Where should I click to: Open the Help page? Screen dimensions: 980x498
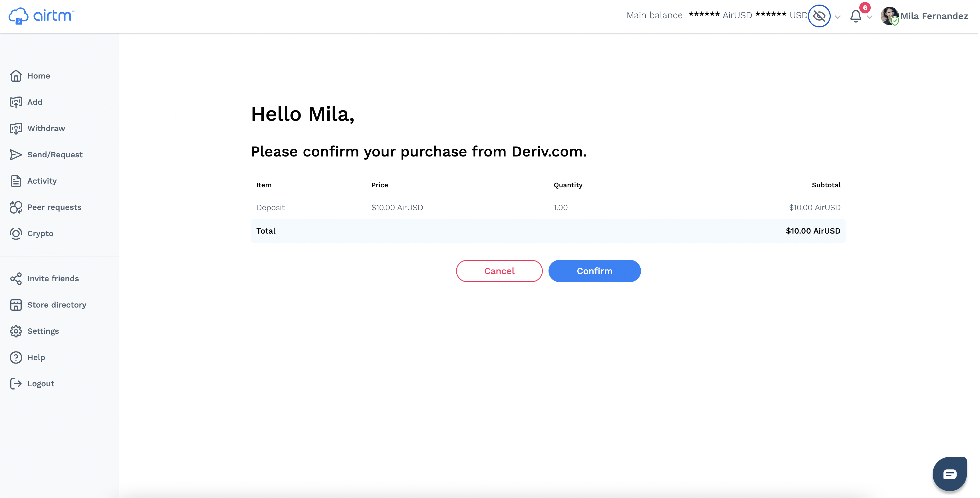tap(36, 357)
